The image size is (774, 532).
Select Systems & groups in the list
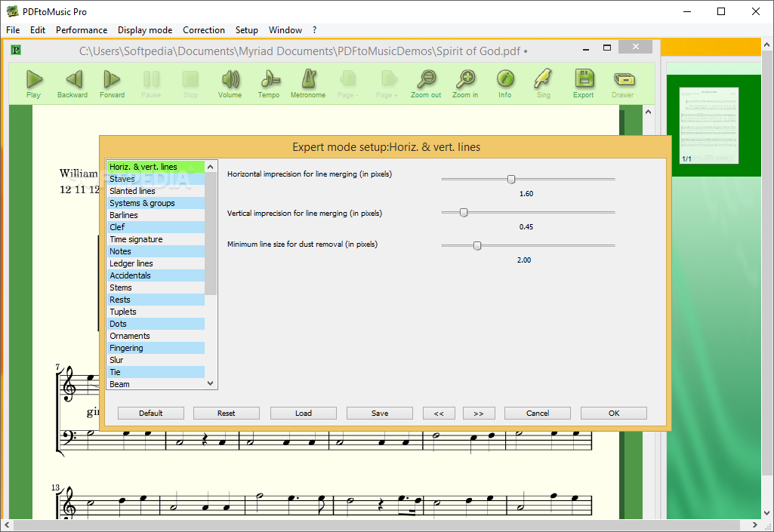tap(156, 203)
